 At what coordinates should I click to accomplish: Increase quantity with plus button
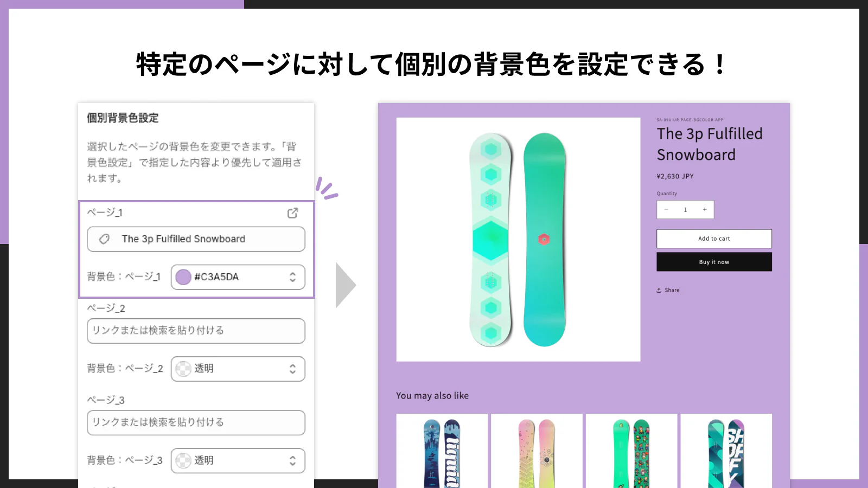tap(705, 210)
